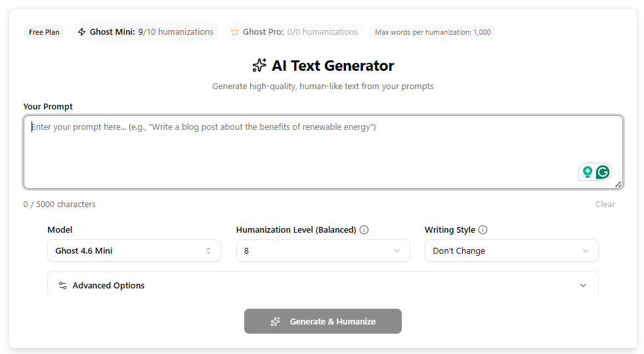Click the Ghost Pro humanizations counter
This screenshot has width=644, height=354.
point(294,32)
